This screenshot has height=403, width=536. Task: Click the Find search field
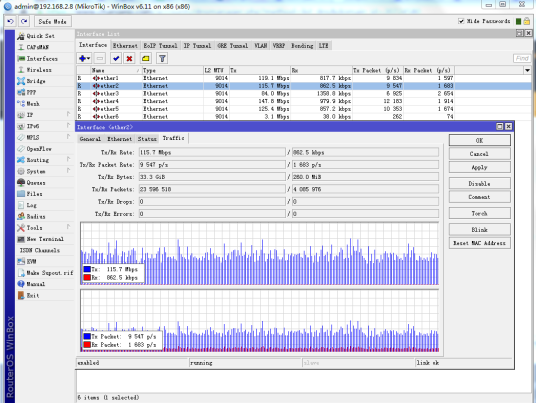522,58
